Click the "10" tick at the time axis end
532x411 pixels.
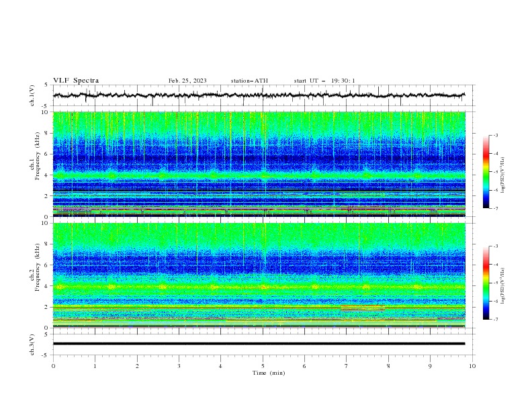click(472, 366)
